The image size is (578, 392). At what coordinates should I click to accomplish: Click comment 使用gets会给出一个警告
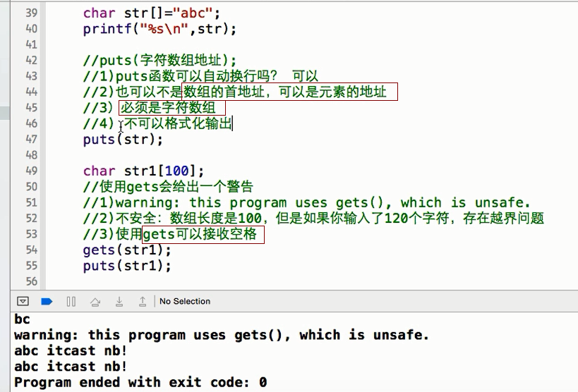pyautogui.click(x=168, y=187)
